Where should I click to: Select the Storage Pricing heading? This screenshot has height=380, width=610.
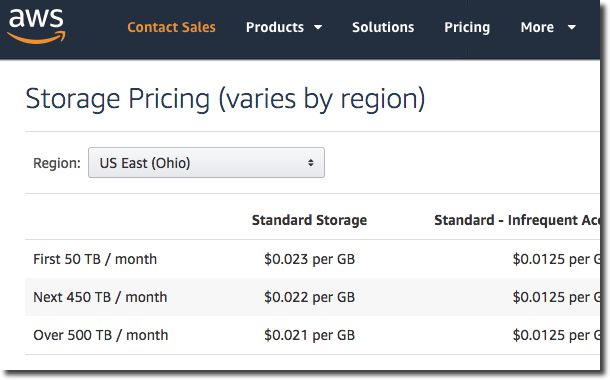(x=225, y=99)
